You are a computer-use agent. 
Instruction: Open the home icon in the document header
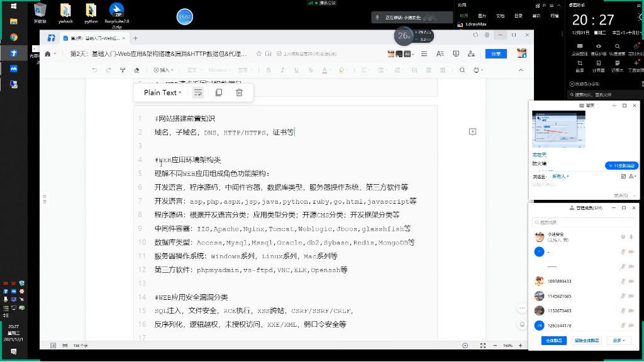[x=48, y=54]
